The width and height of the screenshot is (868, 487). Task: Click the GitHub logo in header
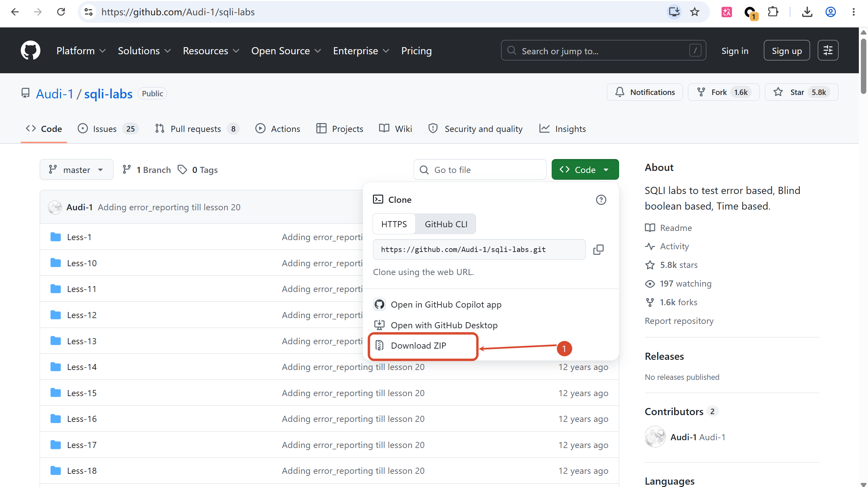click(31, 51)
